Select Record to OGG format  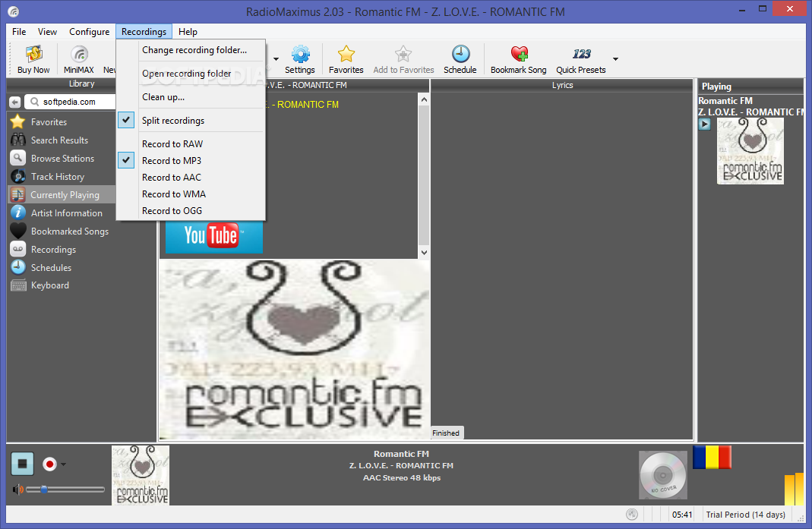[x=191, y=211]
